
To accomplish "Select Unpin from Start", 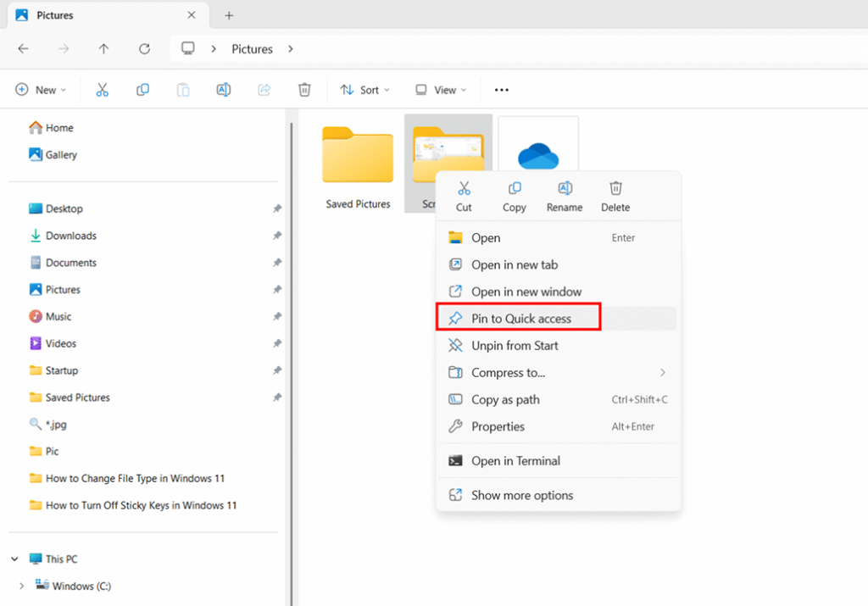I will (558, 346).
